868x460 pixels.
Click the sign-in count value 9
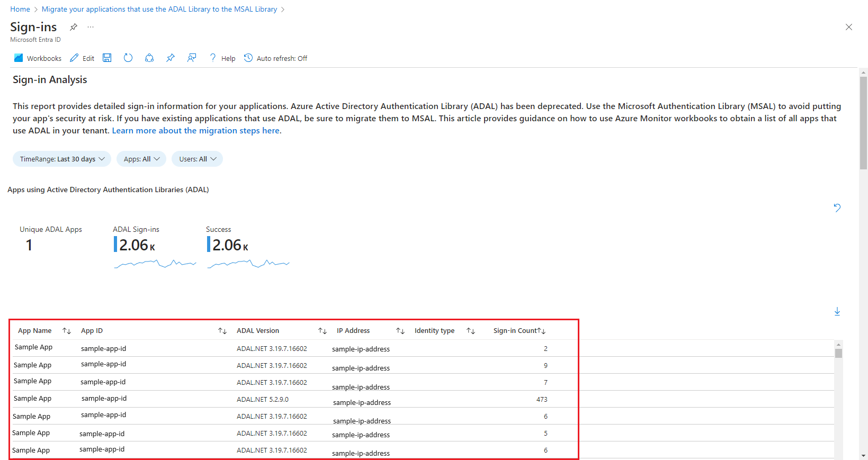point(545,366)
